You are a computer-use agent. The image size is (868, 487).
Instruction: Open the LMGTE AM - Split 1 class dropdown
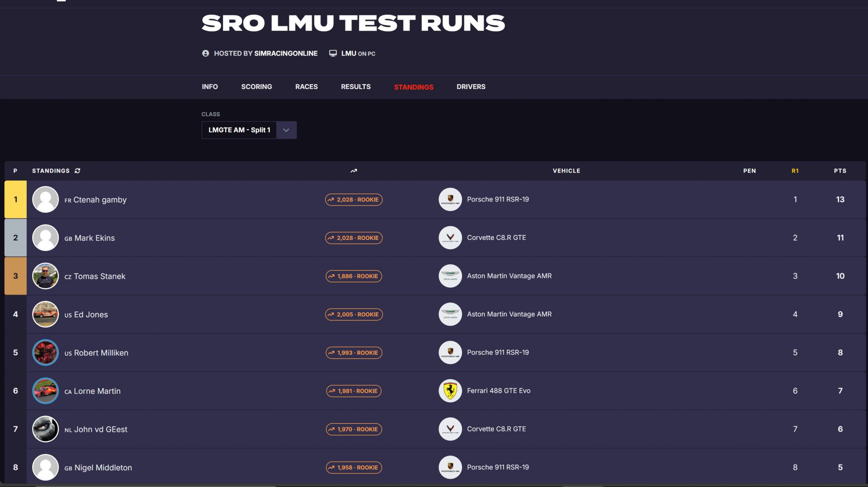pos(249,130)
